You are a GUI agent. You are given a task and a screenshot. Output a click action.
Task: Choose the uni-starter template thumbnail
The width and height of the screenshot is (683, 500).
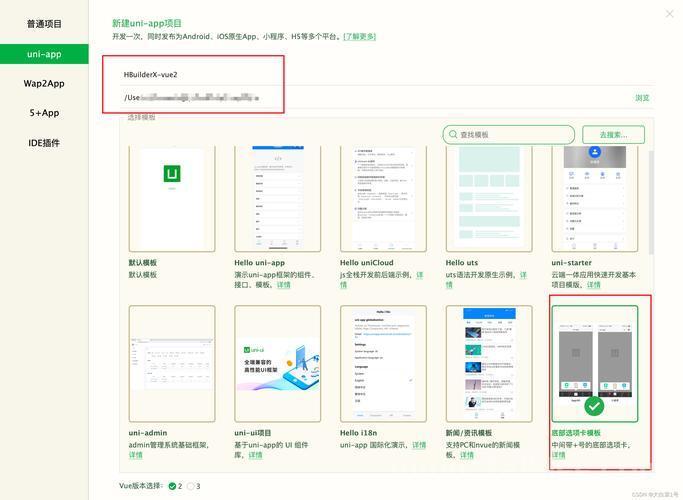[x=595, y=199]
